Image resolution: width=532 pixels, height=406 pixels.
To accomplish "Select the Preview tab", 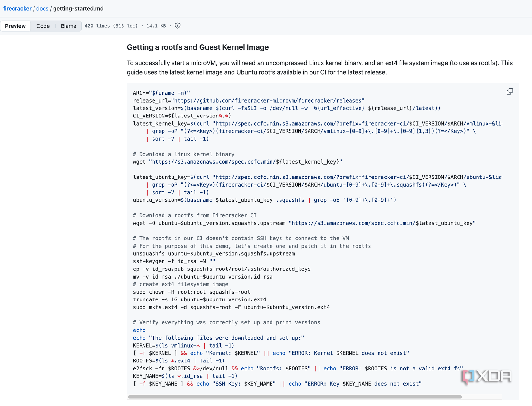I will click(15, 26).
